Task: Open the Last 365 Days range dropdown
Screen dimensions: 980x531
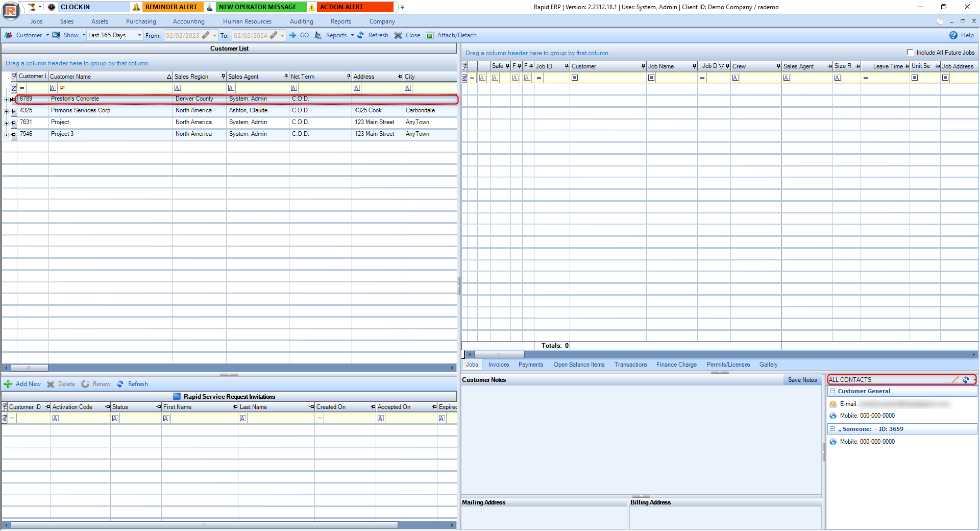Action: pos(139,35)
